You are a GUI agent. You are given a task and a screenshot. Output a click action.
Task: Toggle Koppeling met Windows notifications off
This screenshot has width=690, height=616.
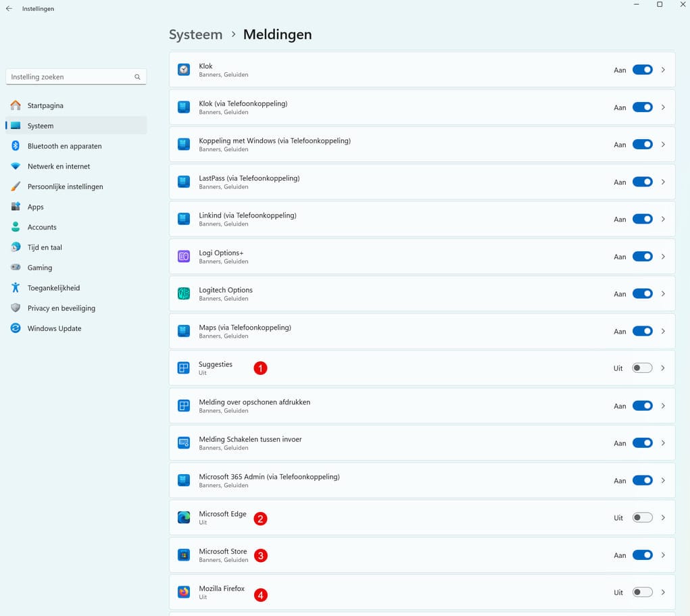tap(643, 145)
